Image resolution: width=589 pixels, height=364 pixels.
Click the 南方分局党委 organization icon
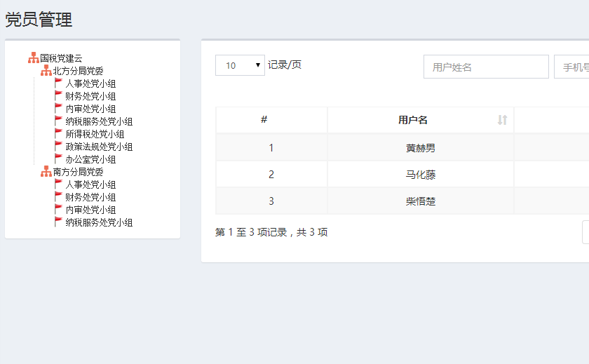pos(46,172)
